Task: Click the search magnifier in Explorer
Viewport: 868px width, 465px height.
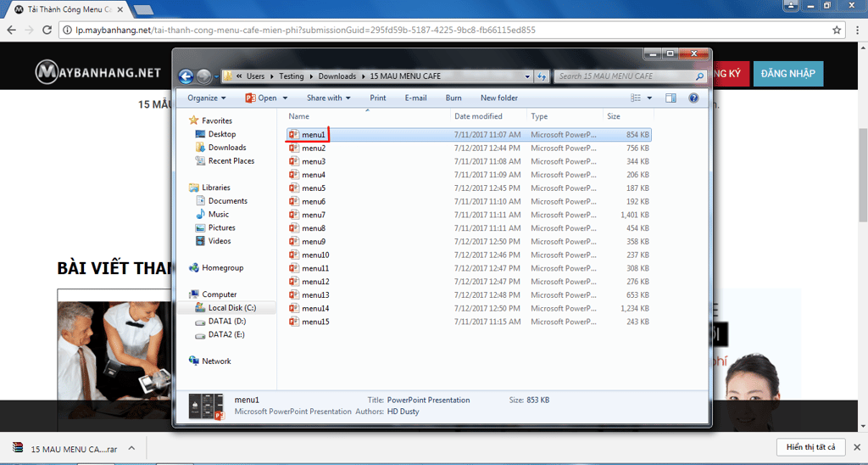Action: click(x=699, y=76)
